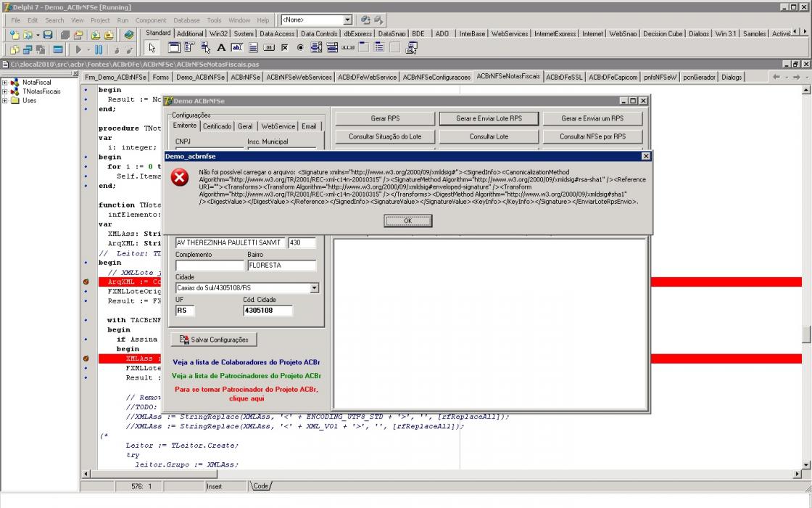Select the CheckBox component icon
Screen dimensions: 812x508
coord(284,48)
